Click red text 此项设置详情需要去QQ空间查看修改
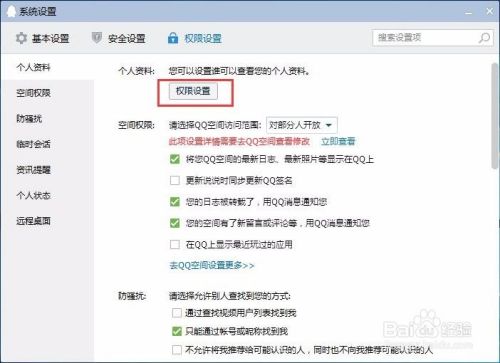The image size is (500, 363). [x=239, y=141]
